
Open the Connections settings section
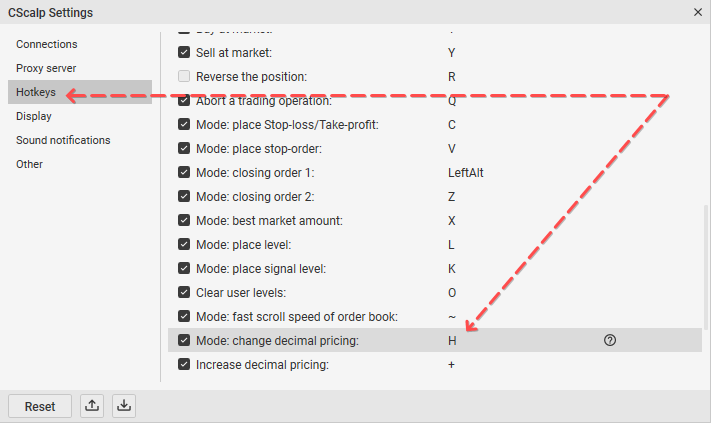click(47, 44)
